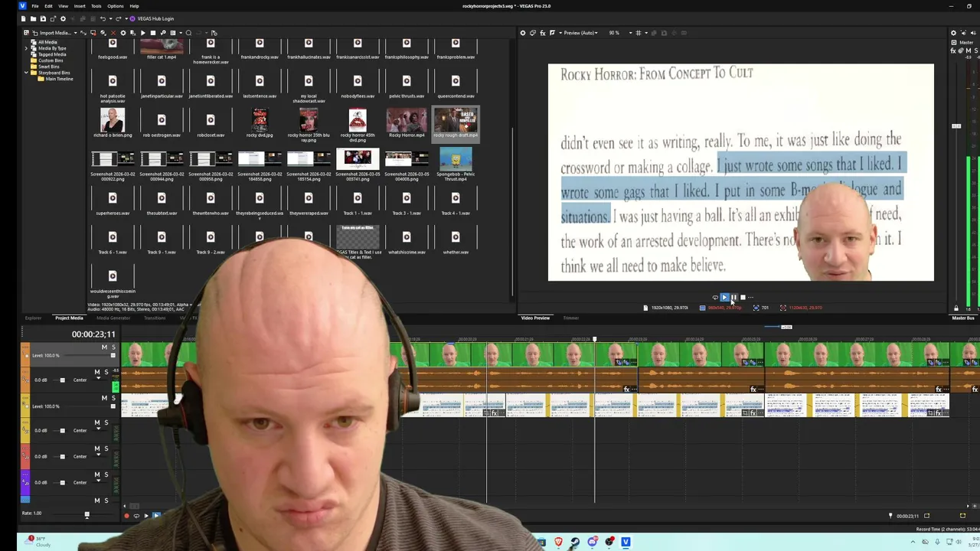Solo the first video track
This screenshot has width=980, height=551.
coord(113,347)
